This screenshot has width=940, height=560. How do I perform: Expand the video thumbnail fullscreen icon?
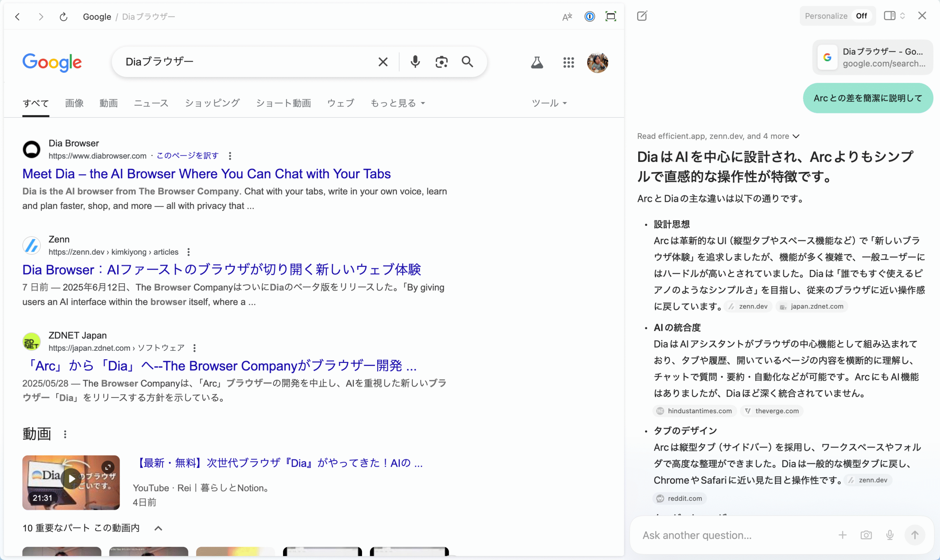[x=108, y=467]
